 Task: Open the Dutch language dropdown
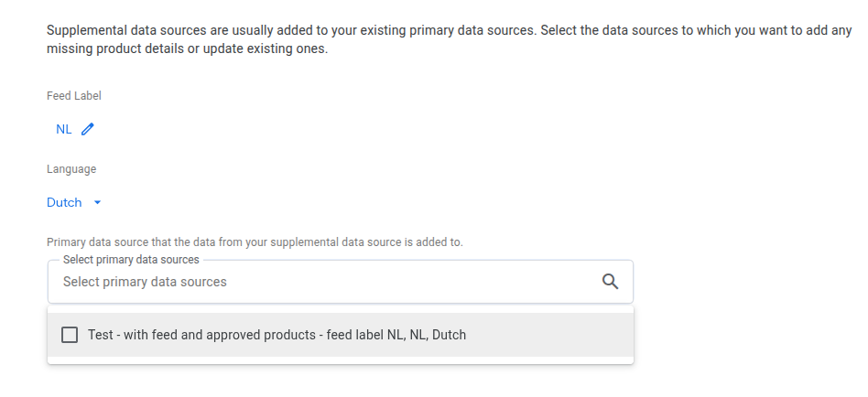pyautogui.click(x=74, y=202)
